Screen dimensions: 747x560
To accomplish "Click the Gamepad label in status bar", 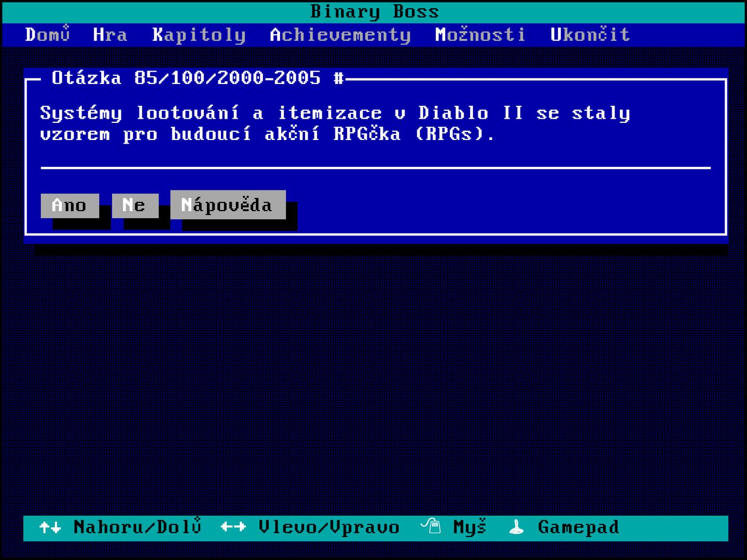I will 578,527.
